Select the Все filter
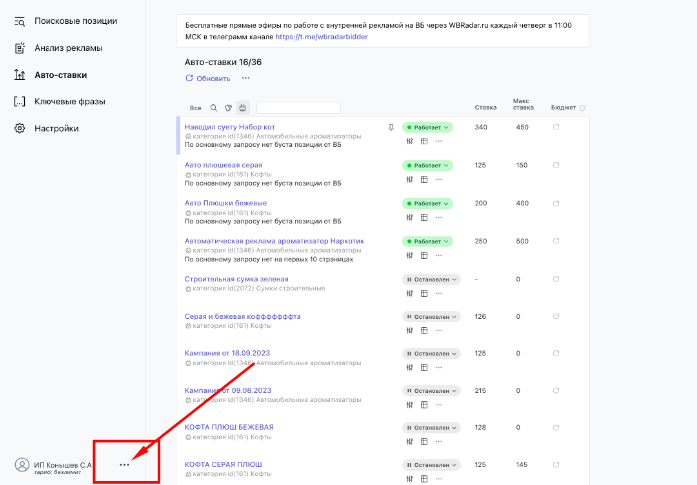Screen dimensions: 697x485 (x=195, y=108)
